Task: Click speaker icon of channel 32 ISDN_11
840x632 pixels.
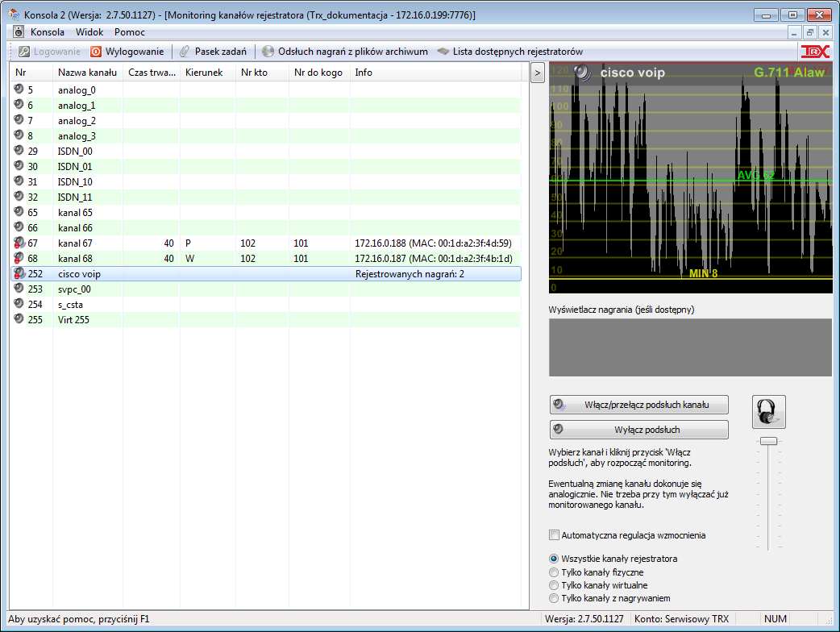Action: [19, 196]
